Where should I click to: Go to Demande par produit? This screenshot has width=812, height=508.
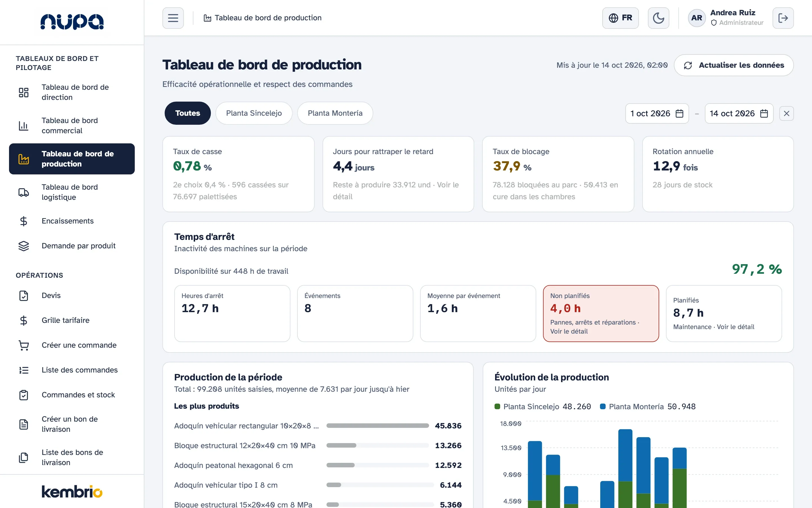(72, 246)
